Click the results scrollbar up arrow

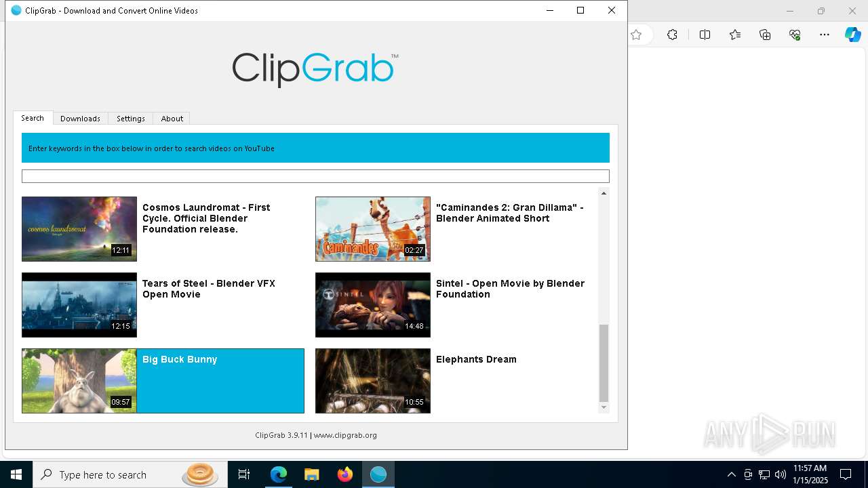604,194
